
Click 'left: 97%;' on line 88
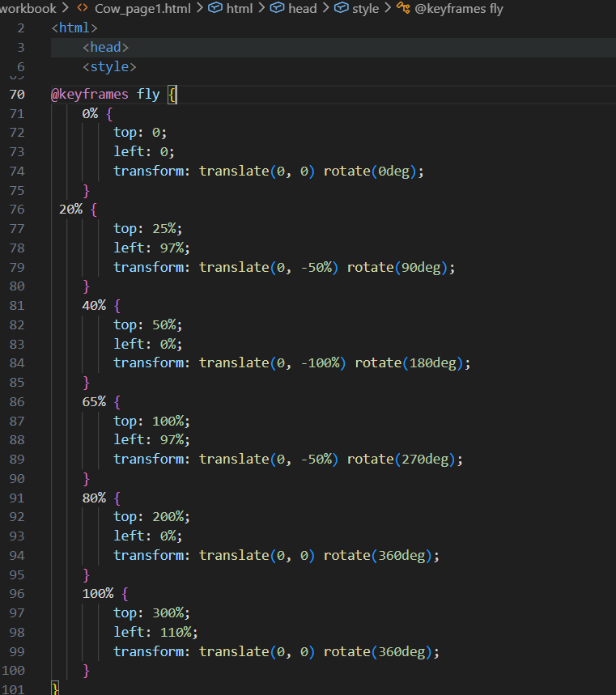[x=151, y=439]
